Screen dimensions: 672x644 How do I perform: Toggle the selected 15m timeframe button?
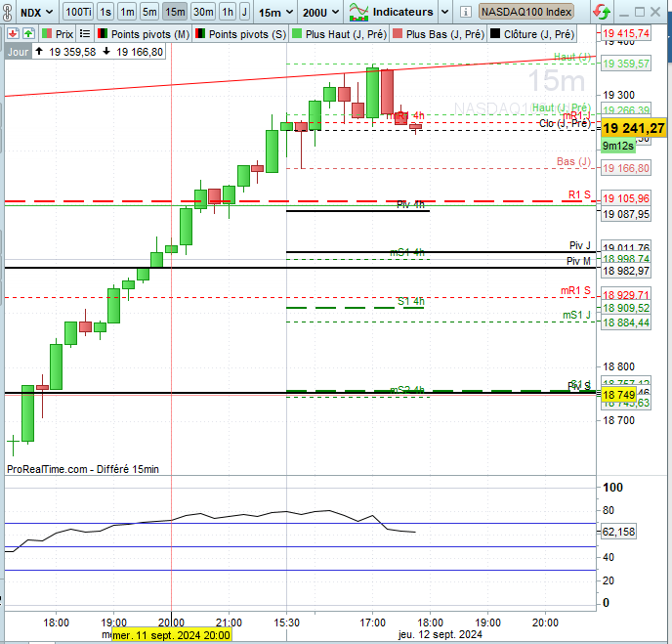click(175, 12)
